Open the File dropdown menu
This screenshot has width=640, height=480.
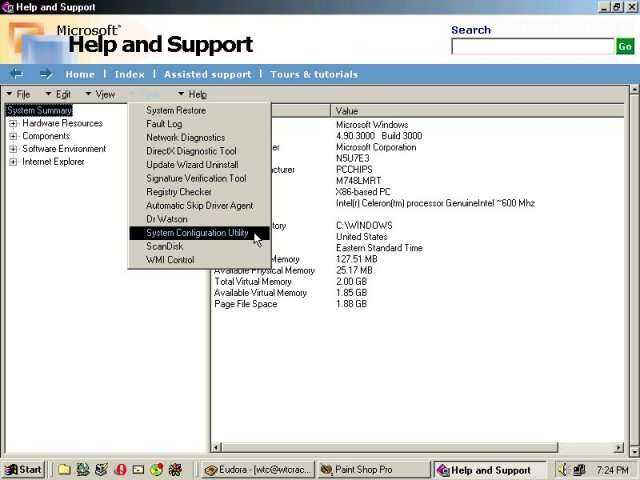pyautogui.click(x=22, y=94)
